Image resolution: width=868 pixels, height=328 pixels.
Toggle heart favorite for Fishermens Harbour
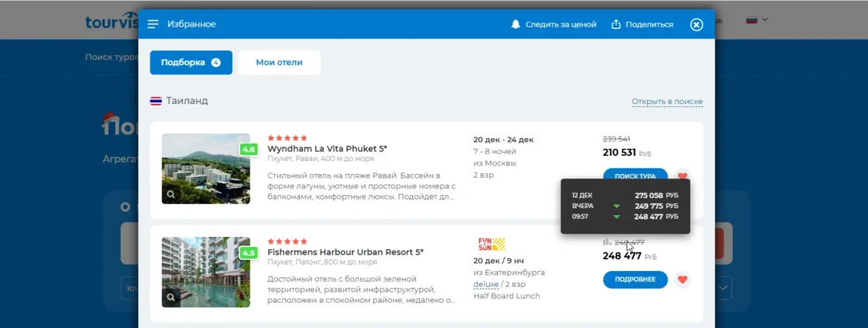pyautogui.click(x=682, y=280)
